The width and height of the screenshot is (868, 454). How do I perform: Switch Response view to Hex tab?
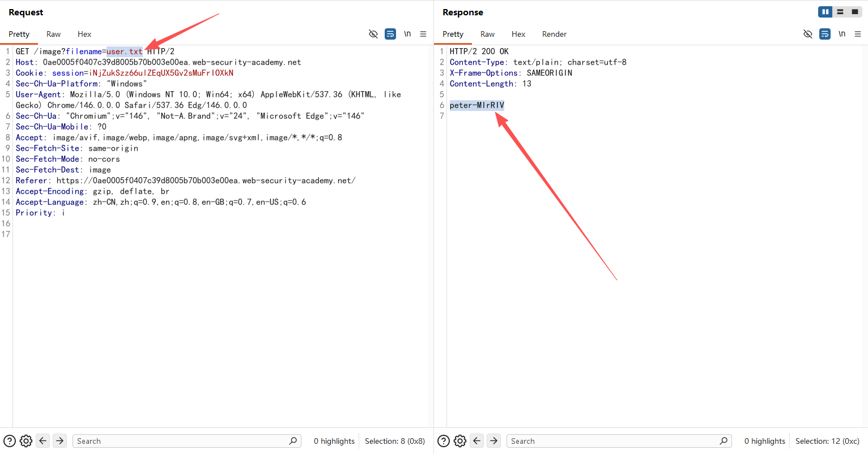518,34
